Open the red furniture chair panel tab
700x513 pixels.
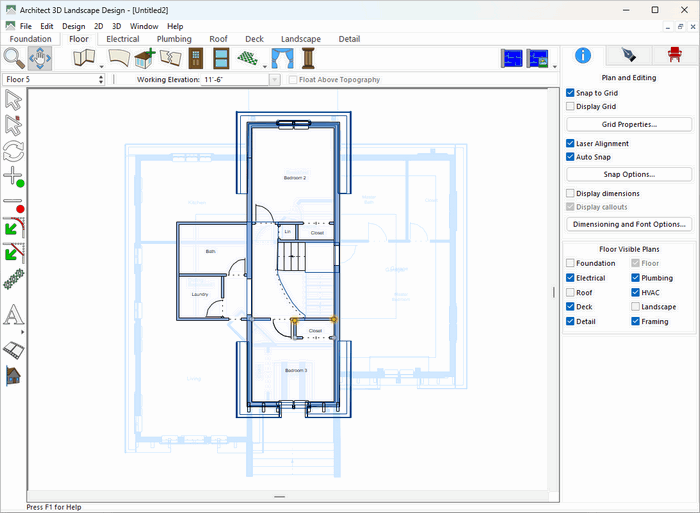pyautogui.click(x=675, y=55)
